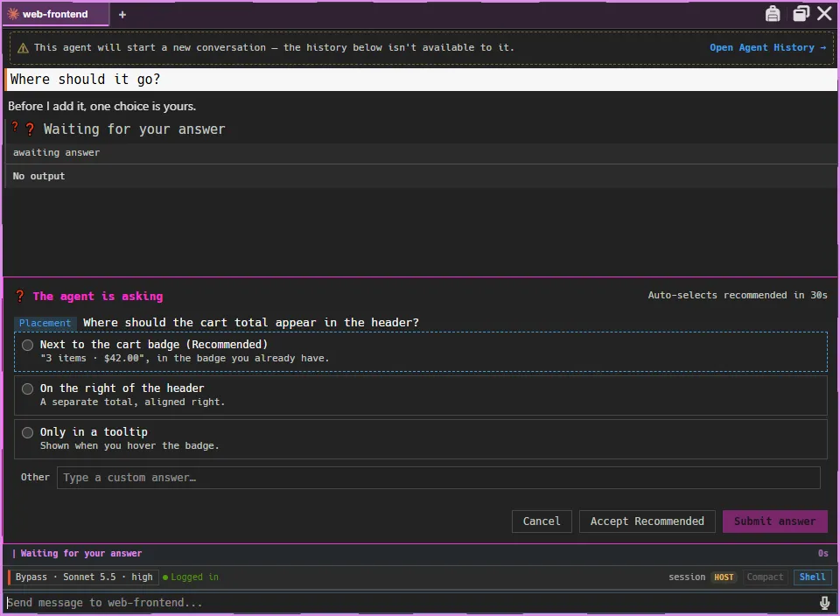Click the warning triangle icon in banner
Viewport: 840px width, 616px height.
tap(23, 48)
